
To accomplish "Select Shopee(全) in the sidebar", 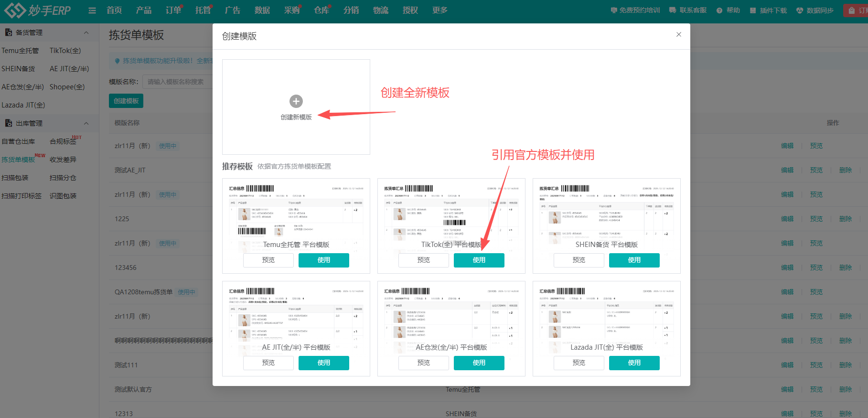I will (67, 87).
